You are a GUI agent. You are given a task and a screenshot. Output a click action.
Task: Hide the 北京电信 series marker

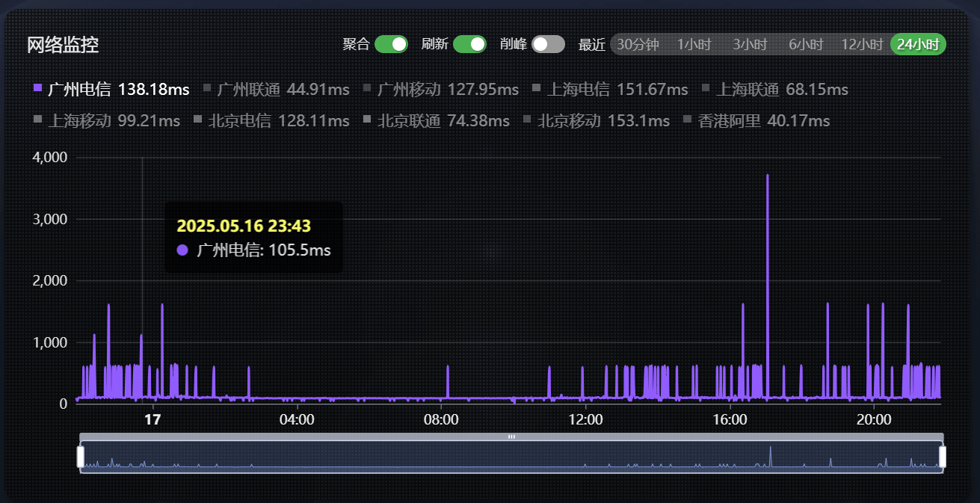pyautogui.click(x=197, y=120)
